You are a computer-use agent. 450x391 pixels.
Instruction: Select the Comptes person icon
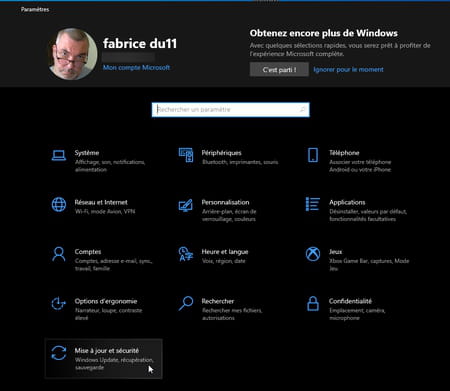click(59, 254)
